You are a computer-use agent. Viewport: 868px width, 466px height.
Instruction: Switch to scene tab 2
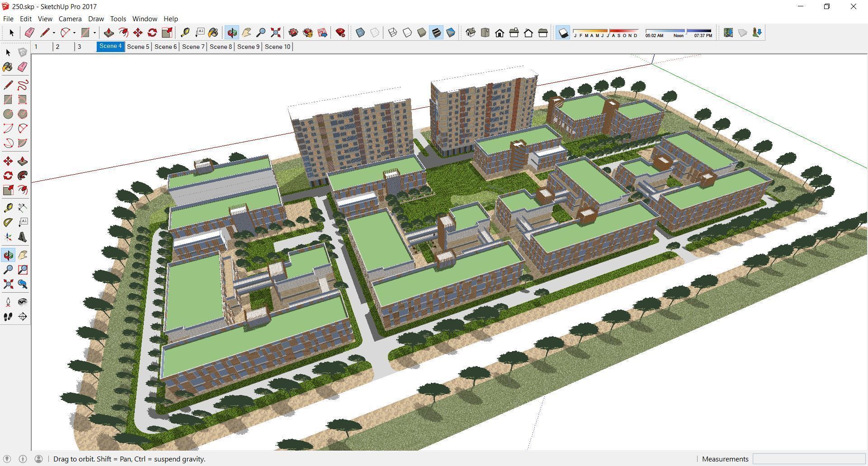coord(63,47)
